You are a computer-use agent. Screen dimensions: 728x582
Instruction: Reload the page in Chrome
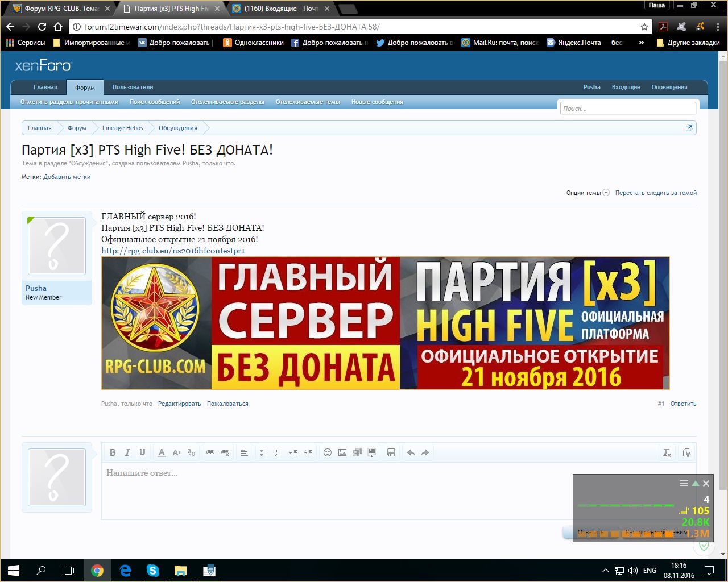[x=42, y=27]
